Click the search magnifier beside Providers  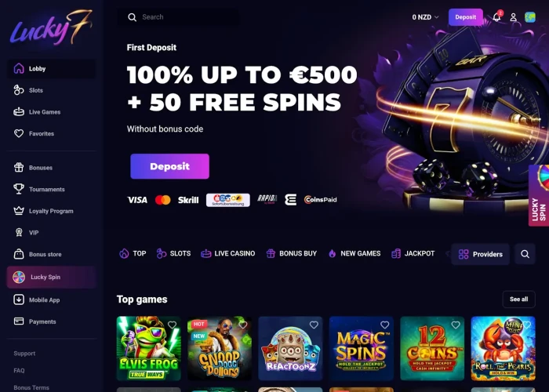tap(525, 254)
